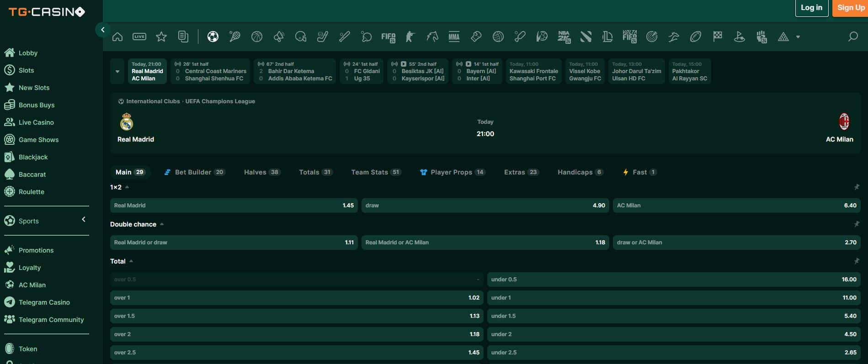Collapse the left sidebar chevron button
The height and width of the screenshot is (364, 868).
pyautogui.click(x=103, y=30)
